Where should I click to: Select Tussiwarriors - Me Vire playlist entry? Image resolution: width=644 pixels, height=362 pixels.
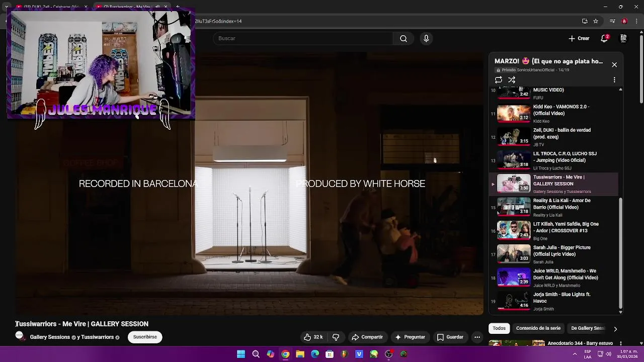pos(553,184)
